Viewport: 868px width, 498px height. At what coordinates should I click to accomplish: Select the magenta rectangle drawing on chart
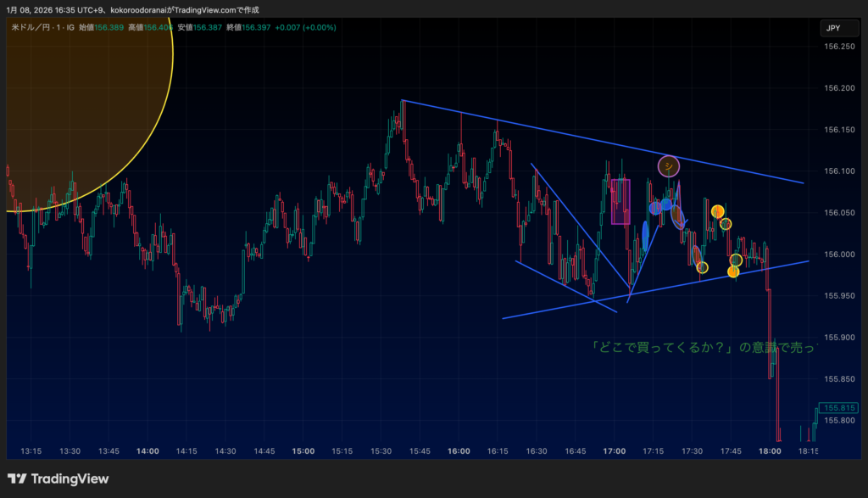(620, 201)
